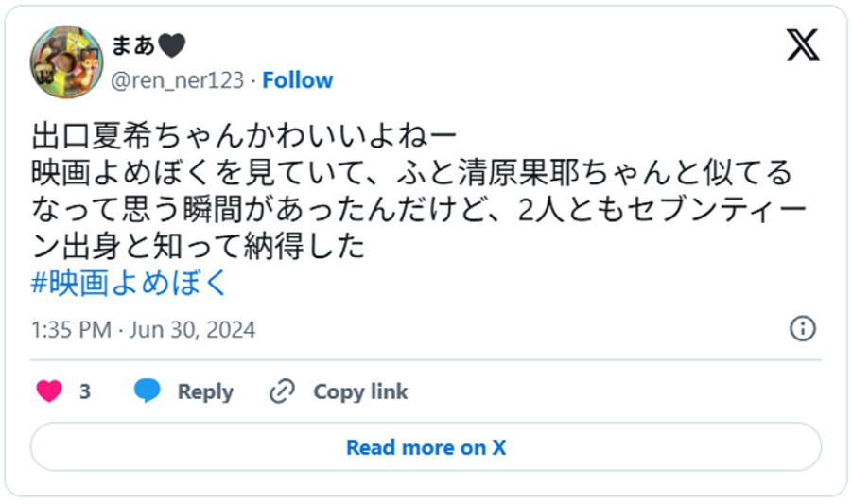Click the blue reply speech bubble icon

pyautogui.click(x=147, y=391)
